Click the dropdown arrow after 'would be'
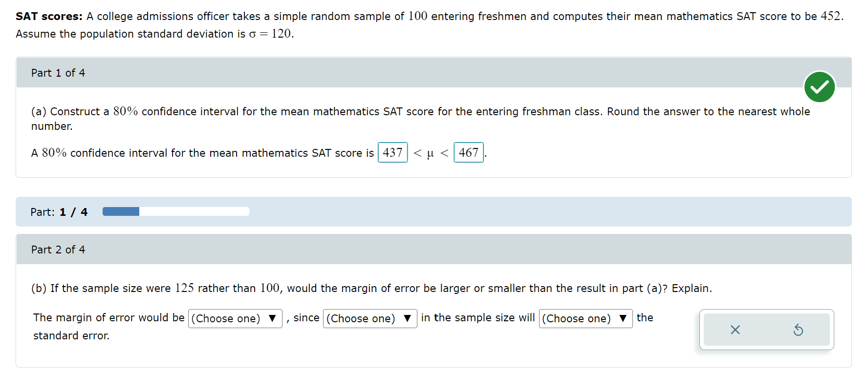The image size is (868, 375). tap(272, 318)
